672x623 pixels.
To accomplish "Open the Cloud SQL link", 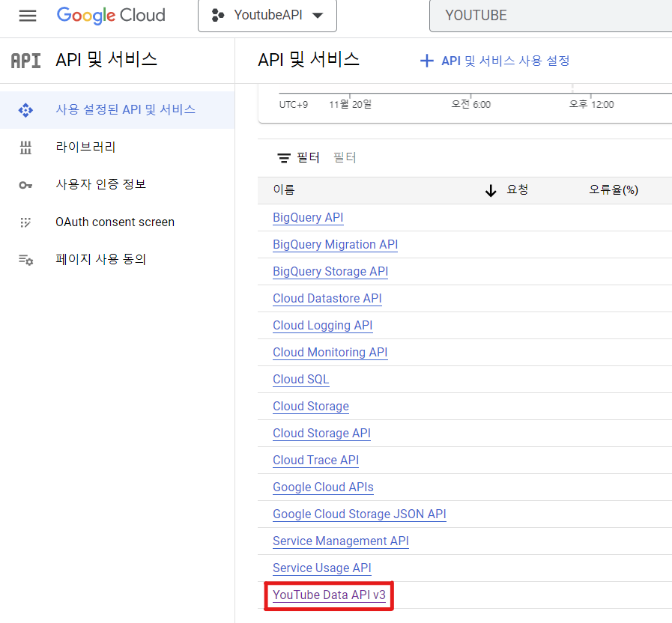I will click(301, 380).
